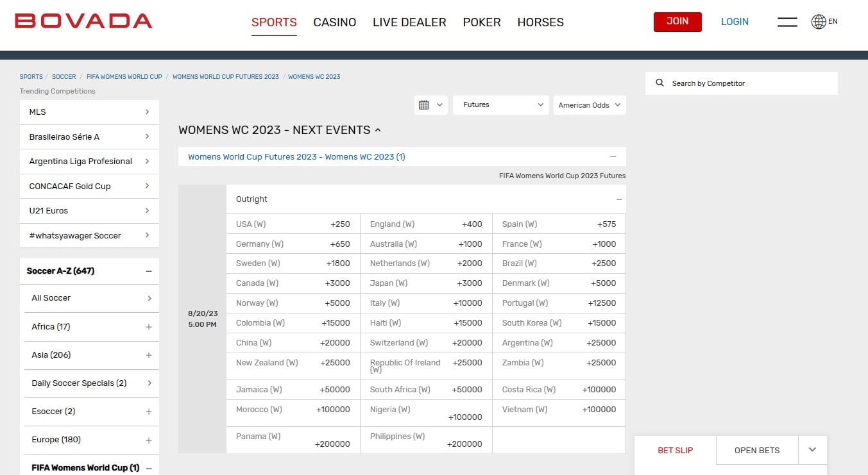Open the Live Dealer section
This screenshot has width=868, height=475.
click(409, 22)
